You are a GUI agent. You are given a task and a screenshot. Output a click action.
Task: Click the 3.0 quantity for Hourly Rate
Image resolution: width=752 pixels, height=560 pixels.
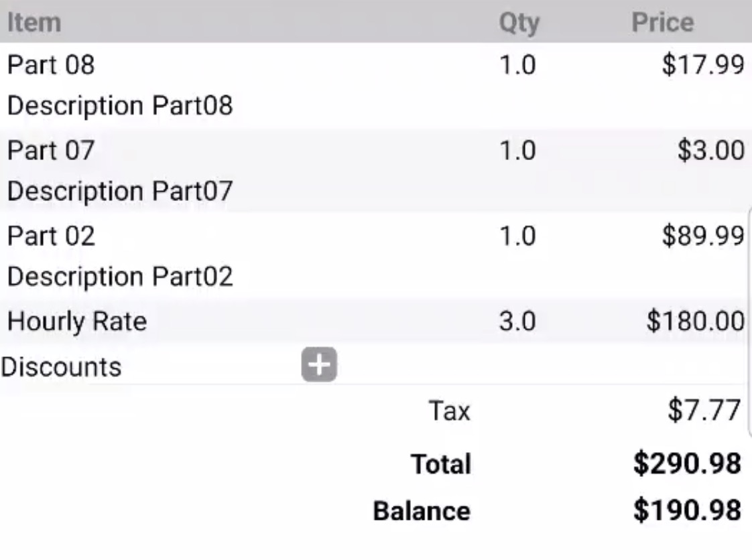pos(517,322)
